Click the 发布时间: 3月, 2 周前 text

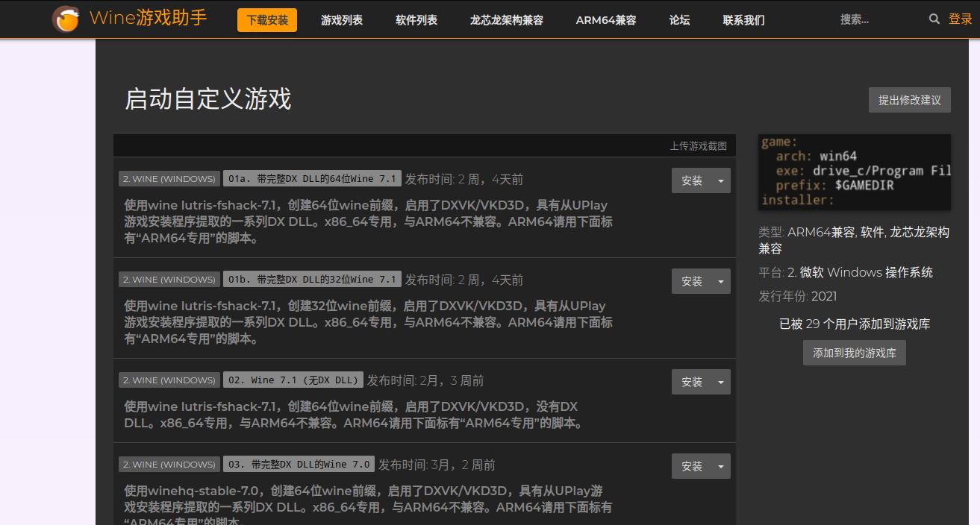(437, 465)
